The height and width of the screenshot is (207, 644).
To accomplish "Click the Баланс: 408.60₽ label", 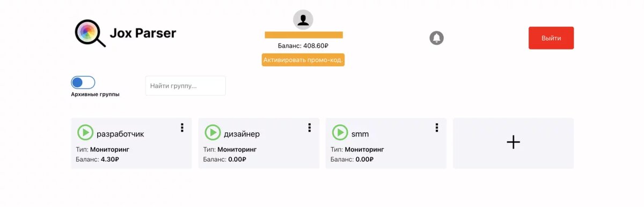I will [303, 46].
